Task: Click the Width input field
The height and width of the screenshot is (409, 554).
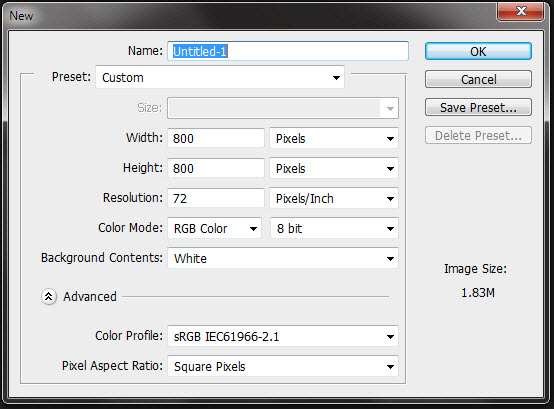Action: pyautogui.click(x=216, y=138)
